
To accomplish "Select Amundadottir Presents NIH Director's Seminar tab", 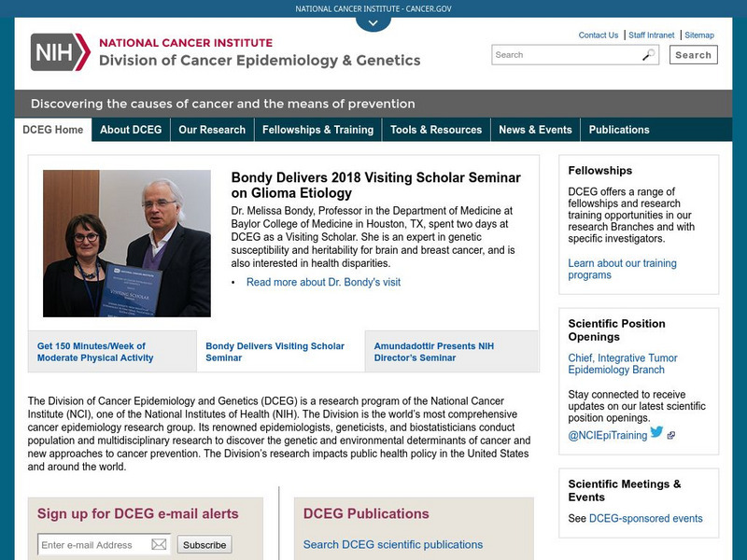I will pyautogui.click(x=452, y=352).
